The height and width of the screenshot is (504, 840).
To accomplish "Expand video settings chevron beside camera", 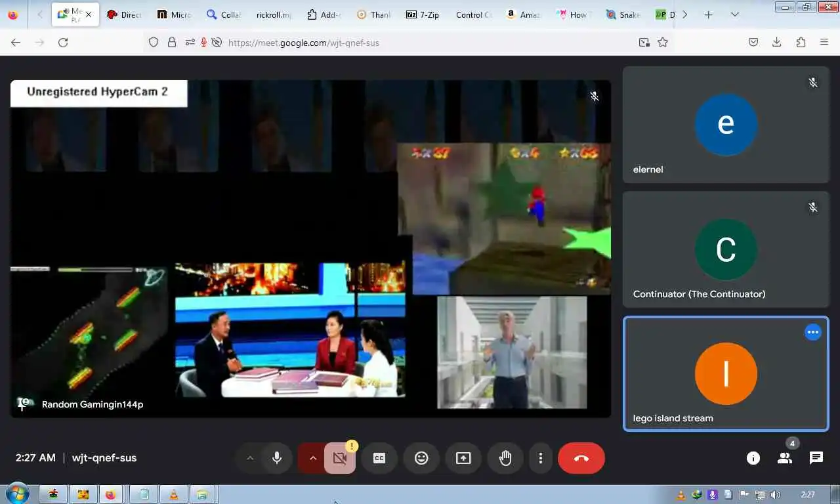I will tap(312, 458).
